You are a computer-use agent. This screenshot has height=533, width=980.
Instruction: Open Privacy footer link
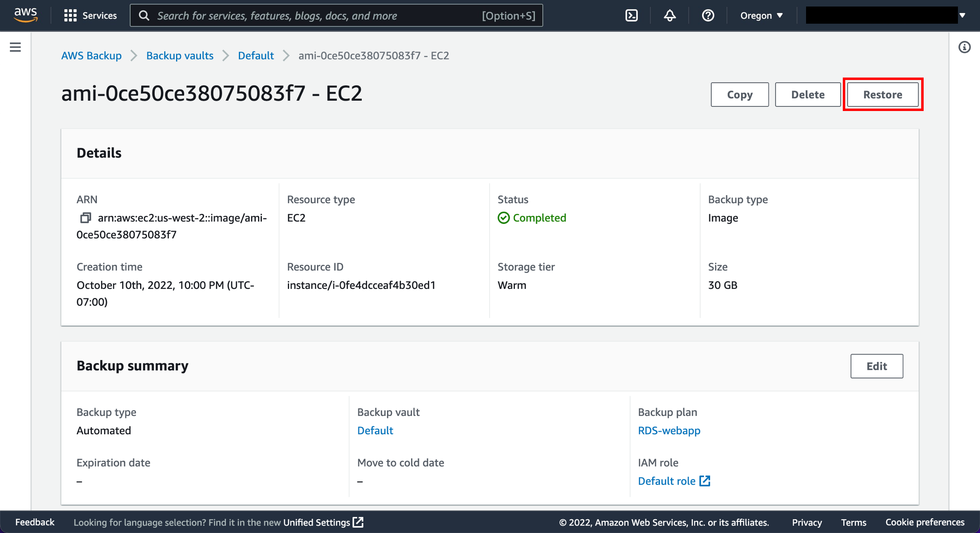point(806,522)
